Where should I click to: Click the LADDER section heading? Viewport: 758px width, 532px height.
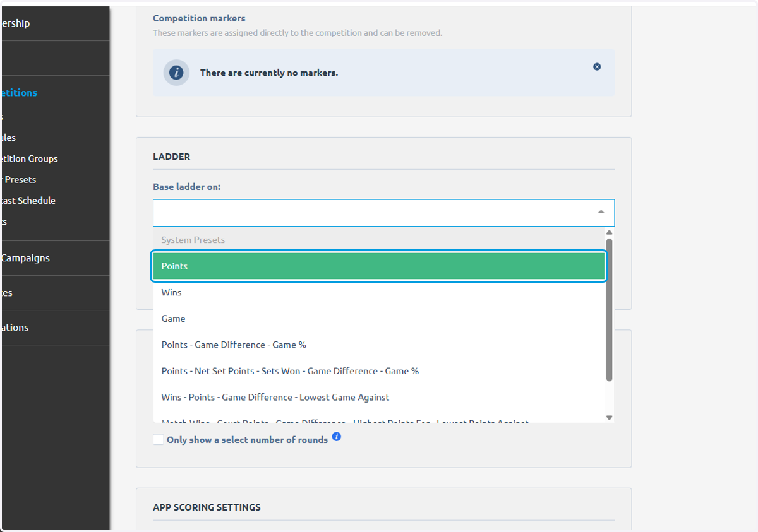[x=171, y=157]
